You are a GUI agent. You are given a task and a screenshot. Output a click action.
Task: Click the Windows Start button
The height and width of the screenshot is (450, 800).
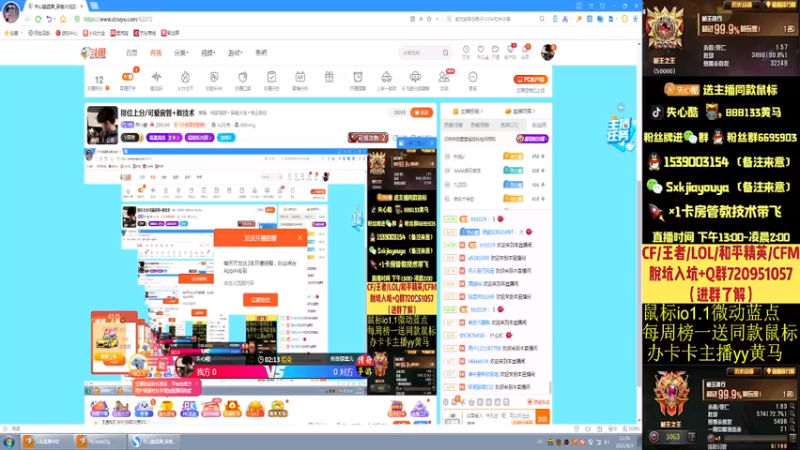click(x=9, y=441)
